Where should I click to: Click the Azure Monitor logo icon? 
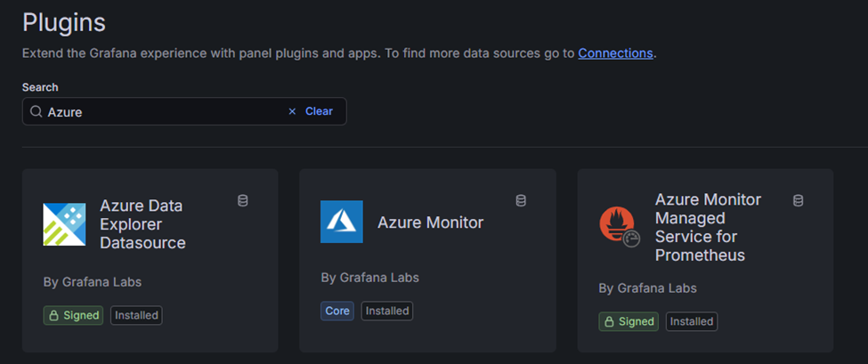pos(342,222)
